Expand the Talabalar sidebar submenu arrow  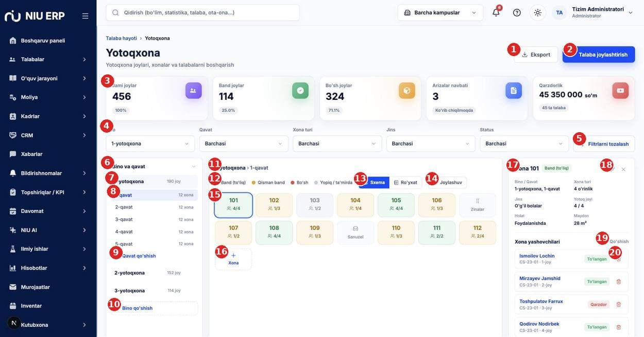click(x=84, y=60)
